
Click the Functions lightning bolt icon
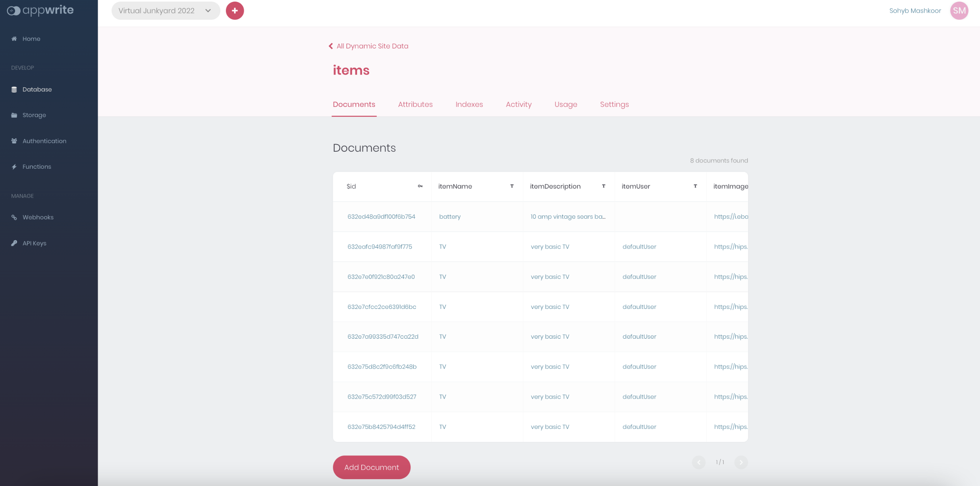click(14, 167)
